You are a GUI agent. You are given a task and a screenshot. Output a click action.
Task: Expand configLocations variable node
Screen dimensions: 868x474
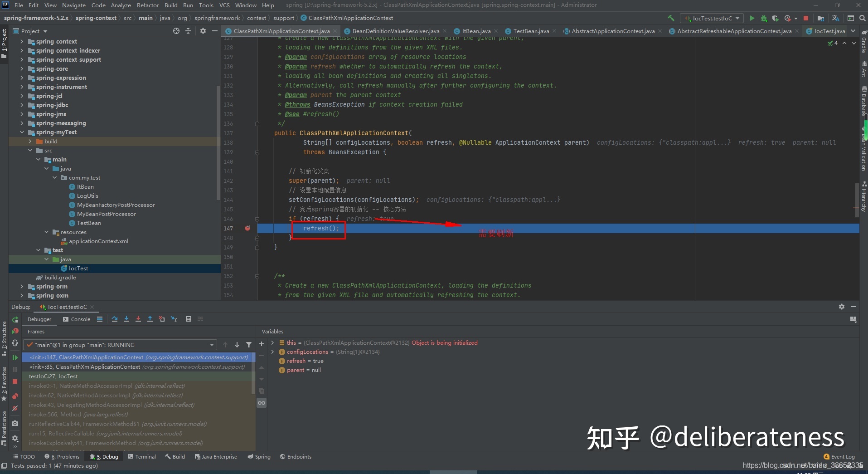point(272,352)
